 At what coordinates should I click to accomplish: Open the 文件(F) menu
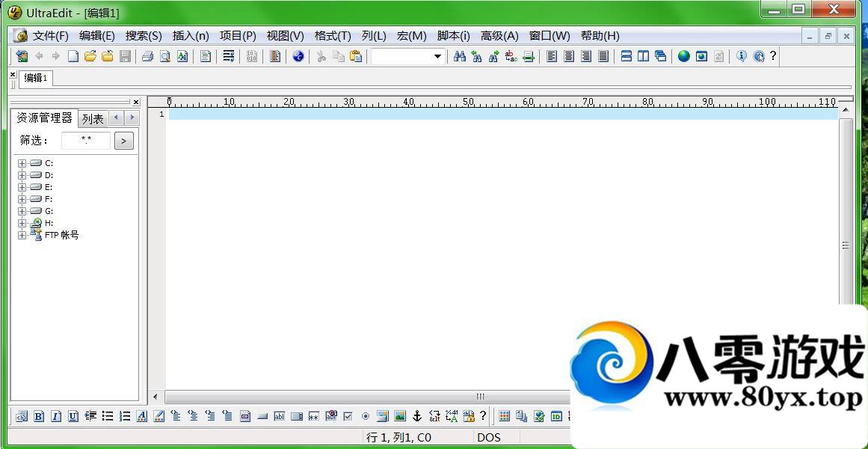point(50,36)
